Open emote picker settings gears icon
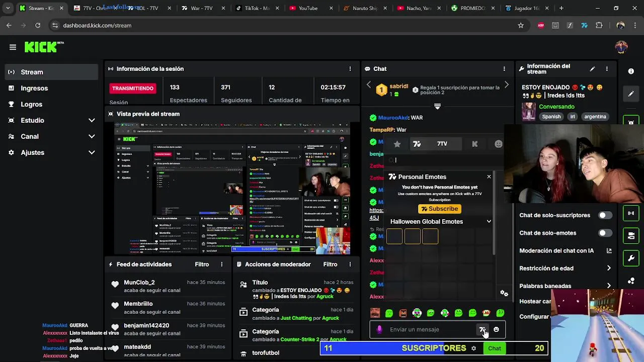 504,294
